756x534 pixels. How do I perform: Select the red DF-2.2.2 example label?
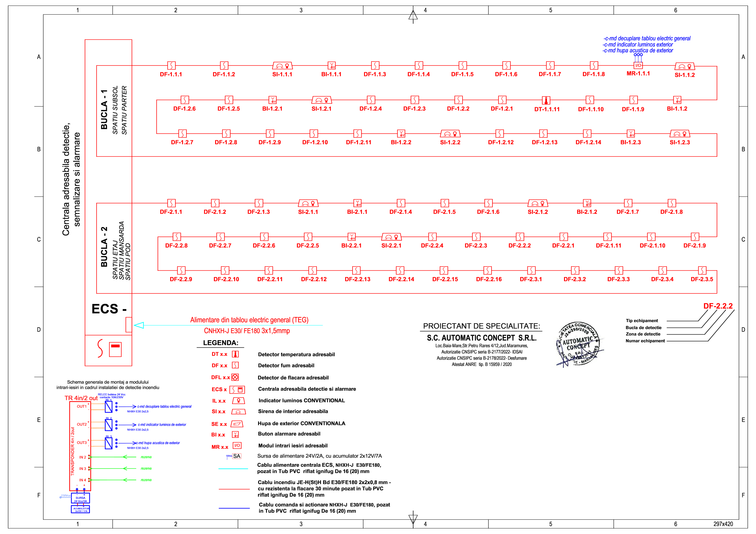click(x=718, y=306)
